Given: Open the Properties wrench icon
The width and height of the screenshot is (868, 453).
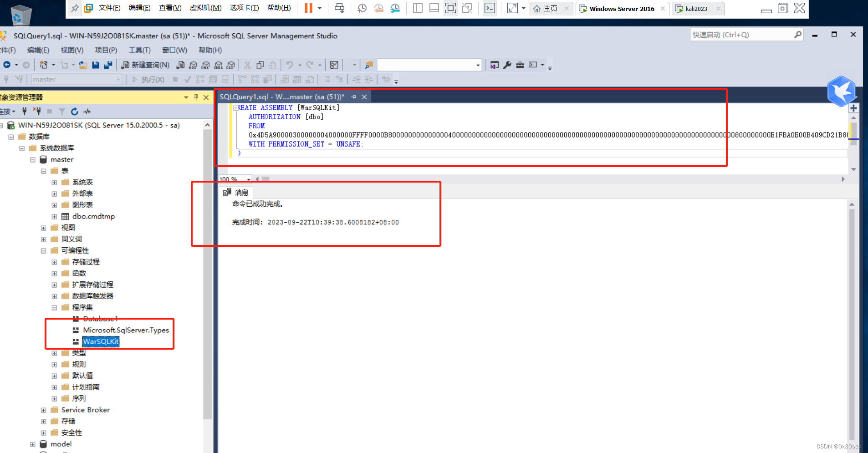Looking at the screenshot, I should click(507, 65).
